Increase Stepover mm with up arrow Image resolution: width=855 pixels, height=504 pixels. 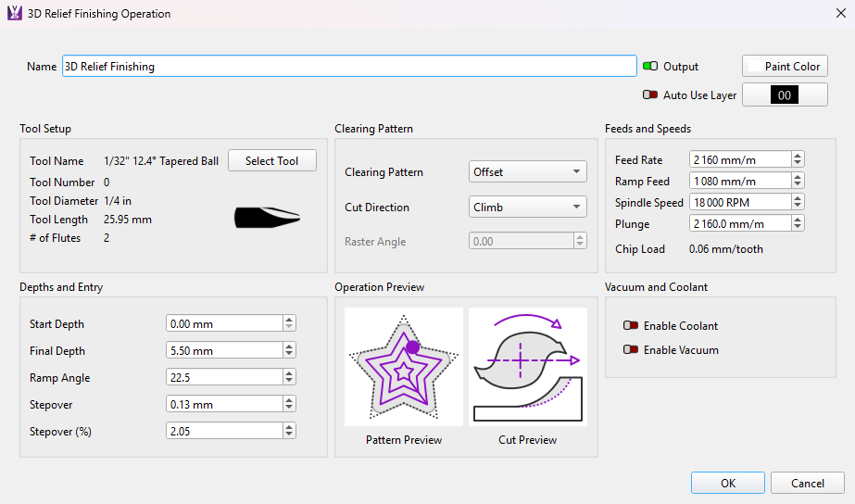[289, 400]
